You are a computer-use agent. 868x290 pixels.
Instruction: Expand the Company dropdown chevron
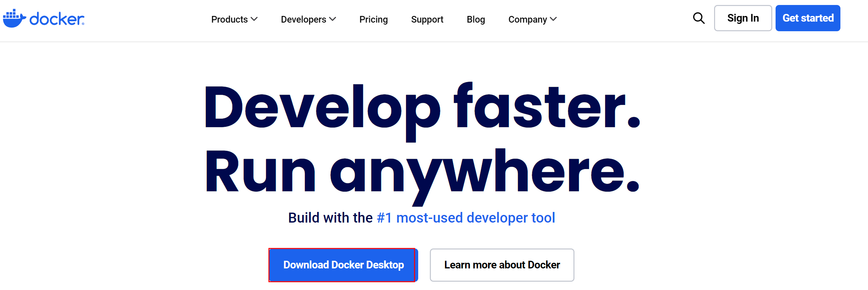click(x=553, y=19)
